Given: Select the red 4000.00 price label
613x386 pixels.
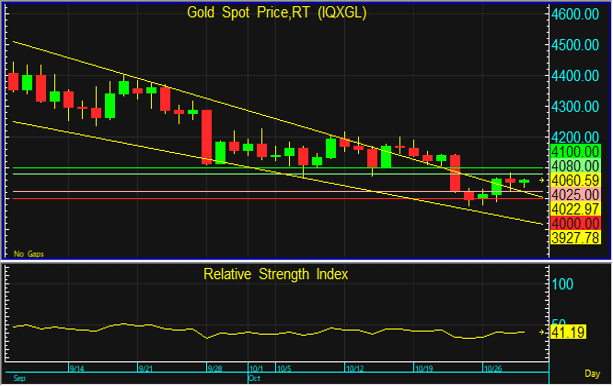Looking at the screenshot, I should pos(575,224).
